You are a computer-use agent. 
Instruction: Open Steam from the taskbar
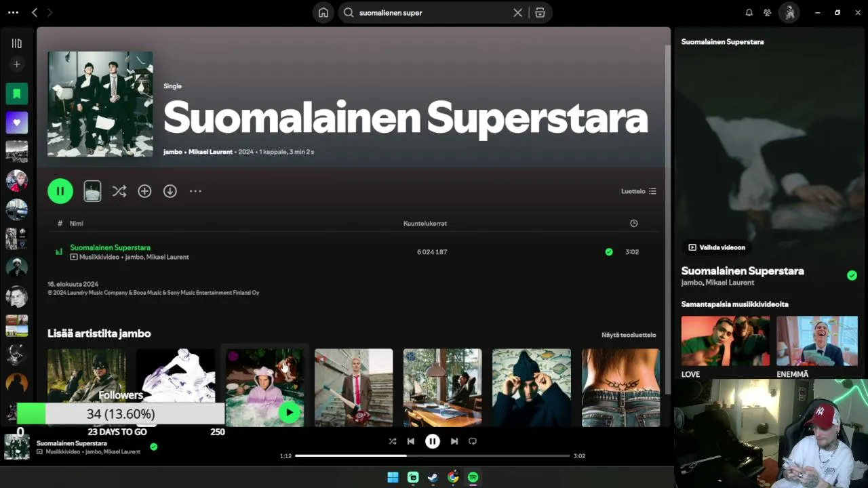coord(433,477)
